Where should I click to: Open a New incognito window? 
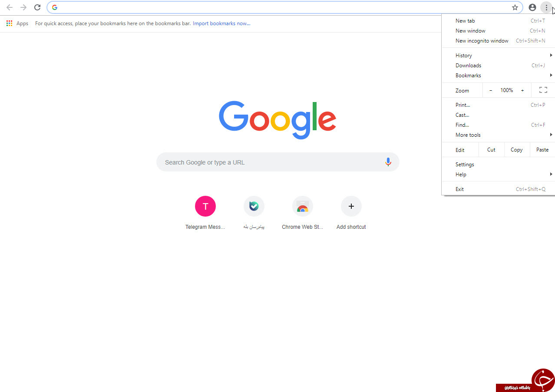(498, 41)
